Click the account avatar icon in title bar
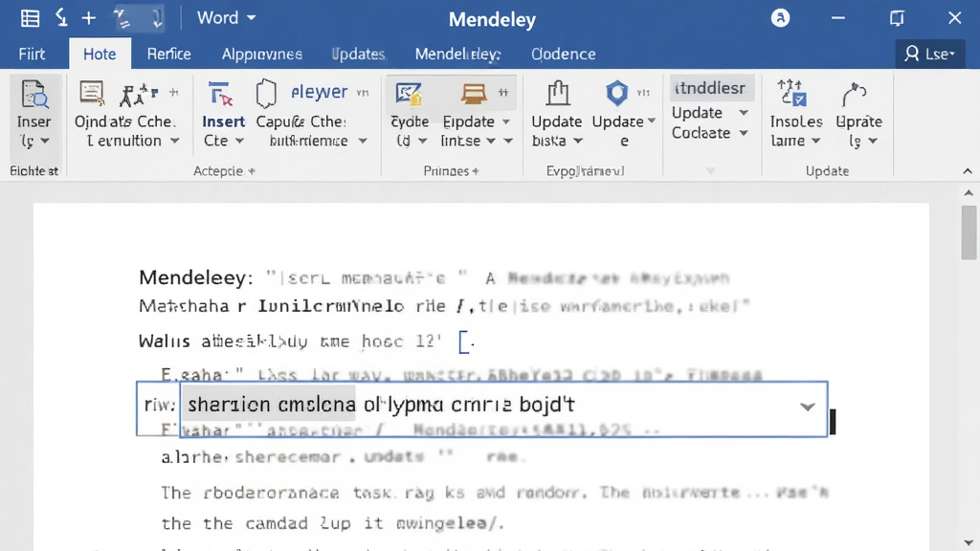This screenshot has height=551, width=980. click(x=780, y=17)
